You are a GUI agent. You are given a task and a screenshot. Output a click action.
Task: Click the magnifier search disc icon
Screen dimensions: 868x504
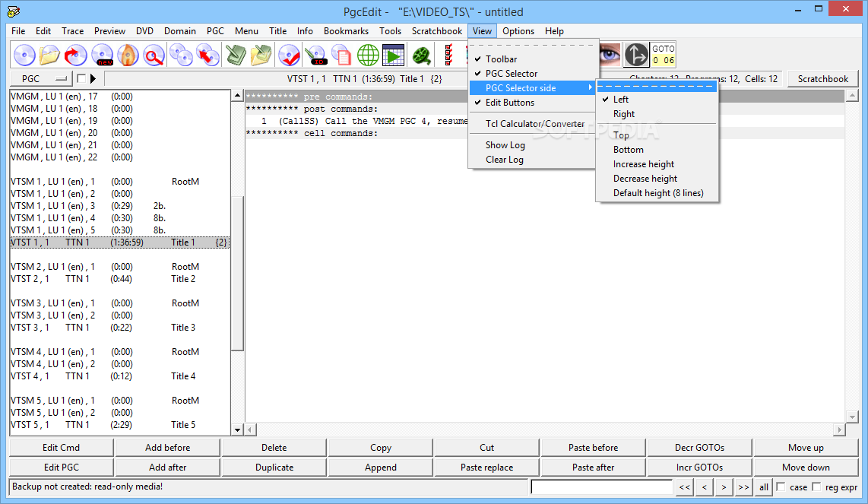coord(154,55)
